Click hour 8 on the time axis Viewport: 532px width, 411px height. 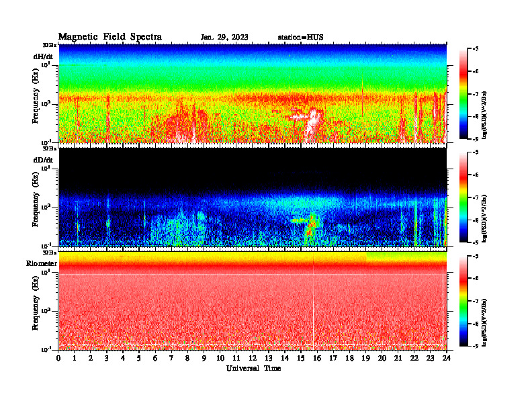click(x=187, y=359)
